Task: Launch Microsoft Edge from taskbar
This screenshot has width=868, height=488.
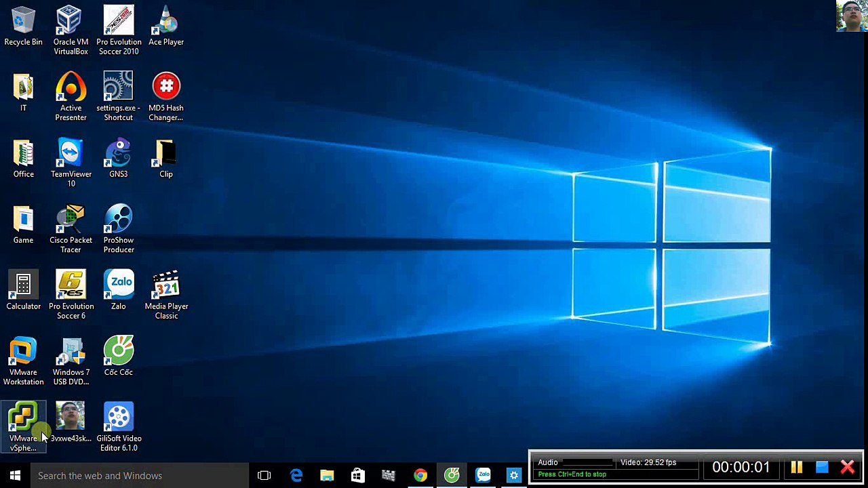Action: point(296,476)
